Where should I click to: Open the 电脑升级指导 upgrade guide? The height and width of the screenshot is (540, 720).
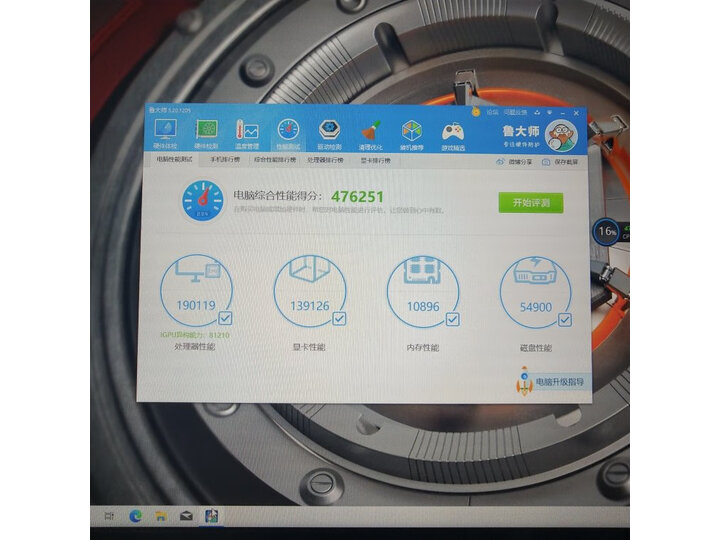tap(554, 382)
